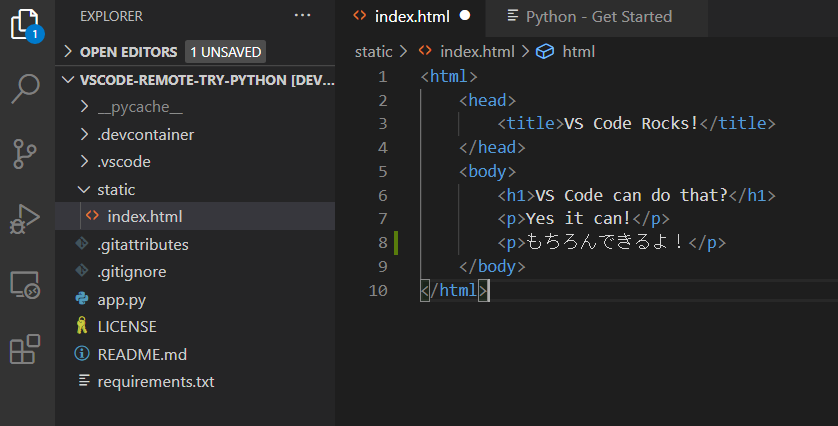Click the git icon beside .gitattributes
Image resolution: width=838 pixels, height=426 pixels.
82,244
